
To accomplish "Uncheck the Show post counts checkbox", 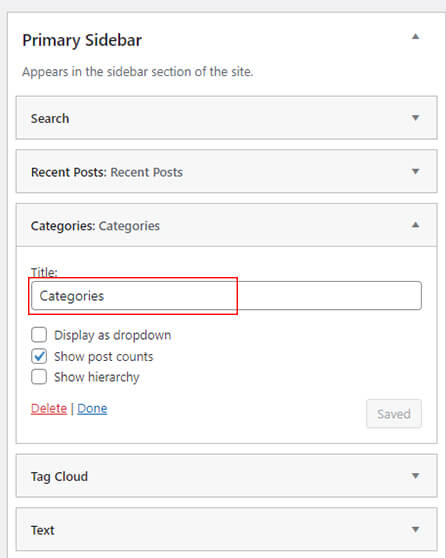I will click(x=39, y=356).
